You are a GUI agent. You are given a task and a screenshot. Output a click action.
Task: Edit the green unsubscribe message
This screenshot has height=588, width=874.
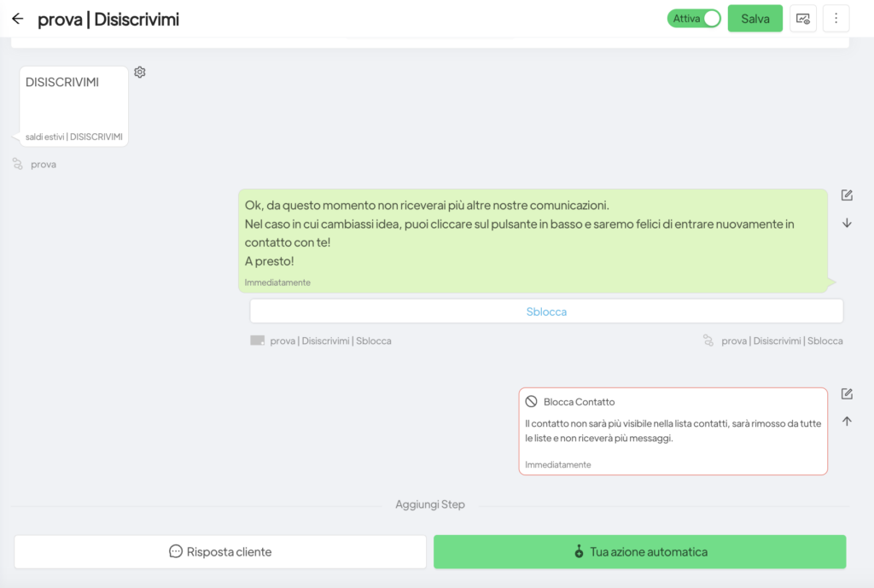click(x=847, y=195)
